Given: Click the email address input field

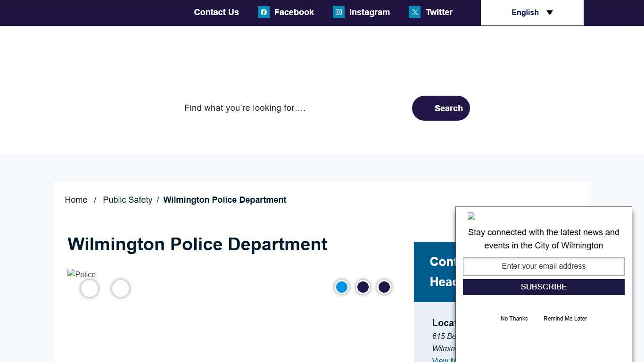Looking at the screenshot, I should coord(543,266).
